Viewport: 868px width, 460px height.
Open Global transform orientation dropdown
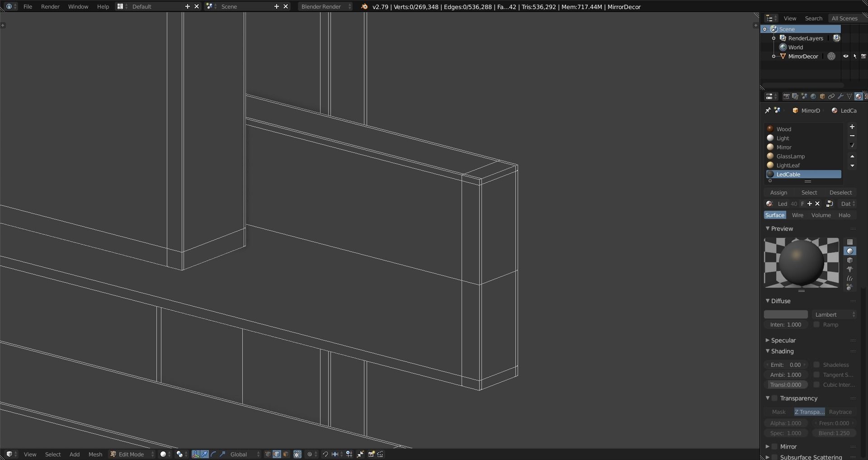coord(245,454)
